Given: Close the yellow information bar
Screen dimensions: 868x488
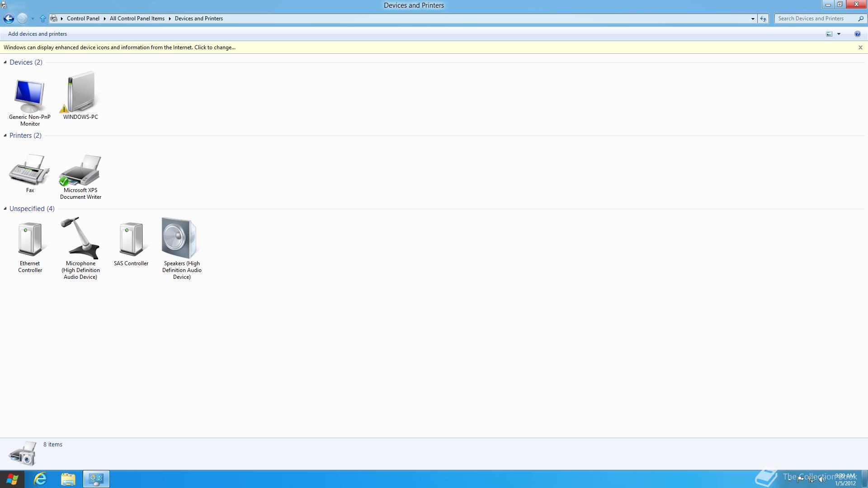Looking at the screenshot, I should pos(860,47).
